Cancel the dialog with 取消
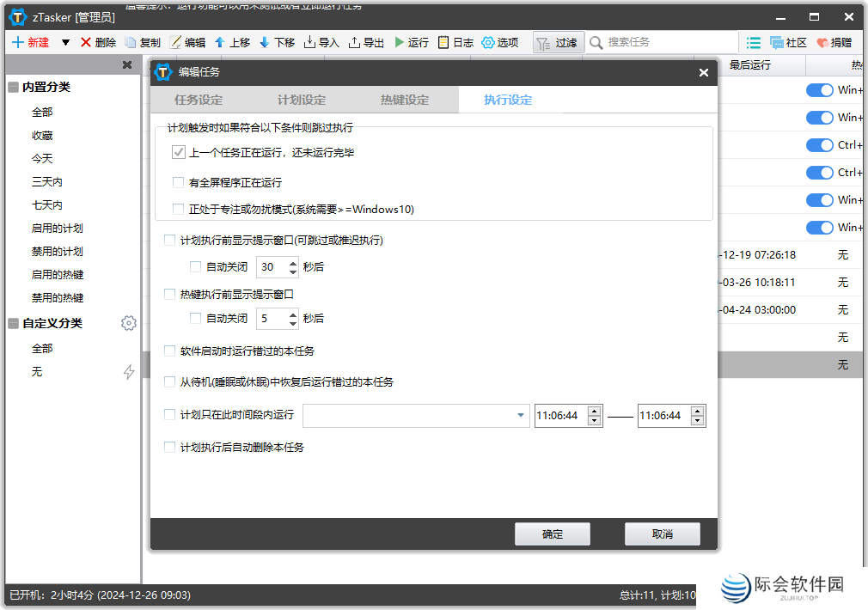 click(x=663, y=534)
